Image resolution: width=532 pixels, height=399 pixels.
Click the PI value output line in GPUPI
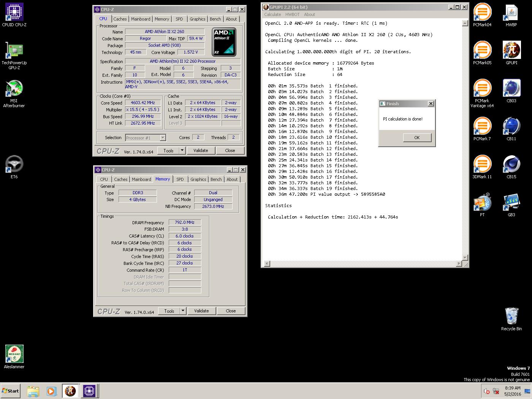[x=326, y=194]
